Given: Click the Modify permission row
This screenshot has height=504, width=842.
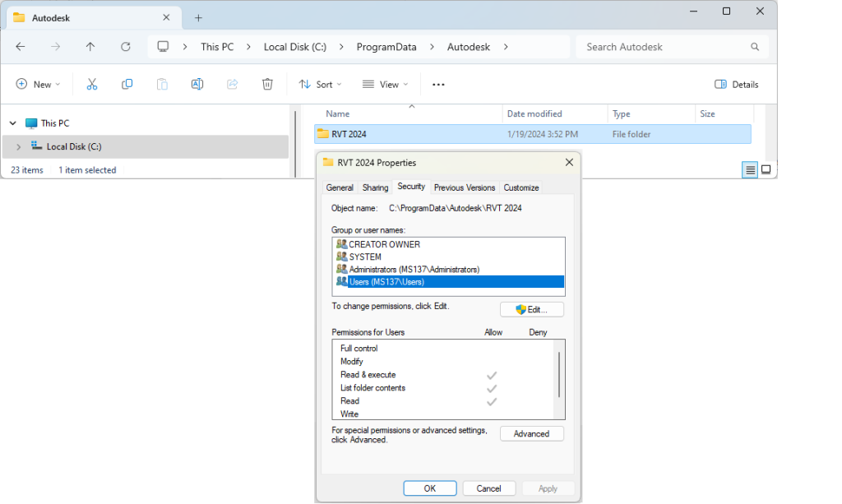Looking at the screenshot, I should (443, 361).
